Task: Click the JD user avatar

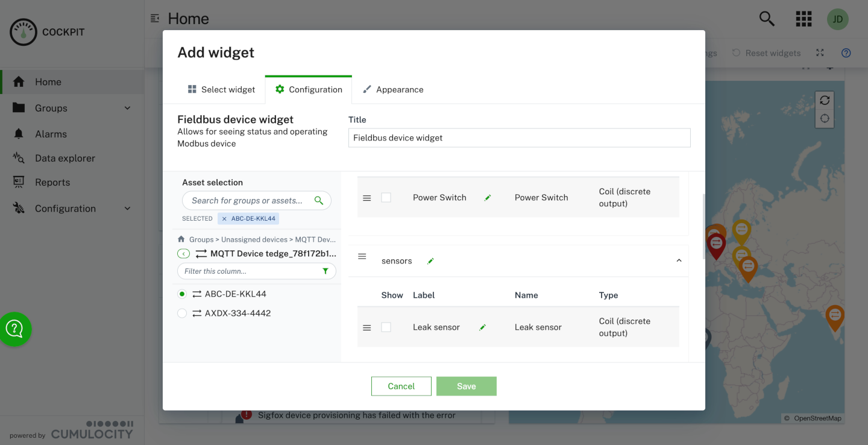Action: point(837,18)
